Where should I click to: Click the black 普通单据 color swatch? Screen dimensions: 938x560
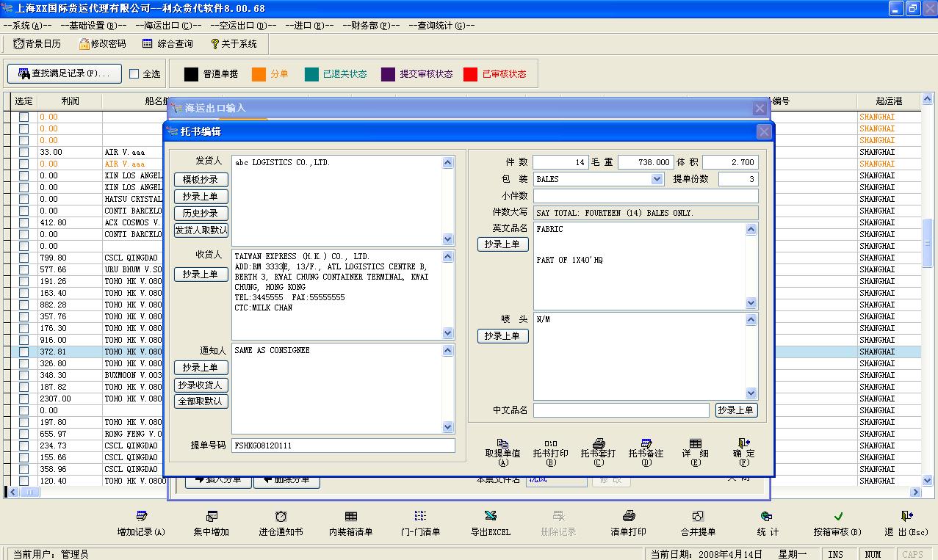point(191,74)
